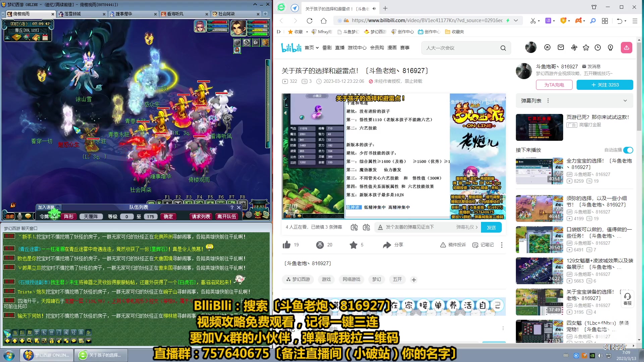Toggle the autoplay switch
Image resolution: width=644 pixels, height=362 pixels.
tap(628, 150)
